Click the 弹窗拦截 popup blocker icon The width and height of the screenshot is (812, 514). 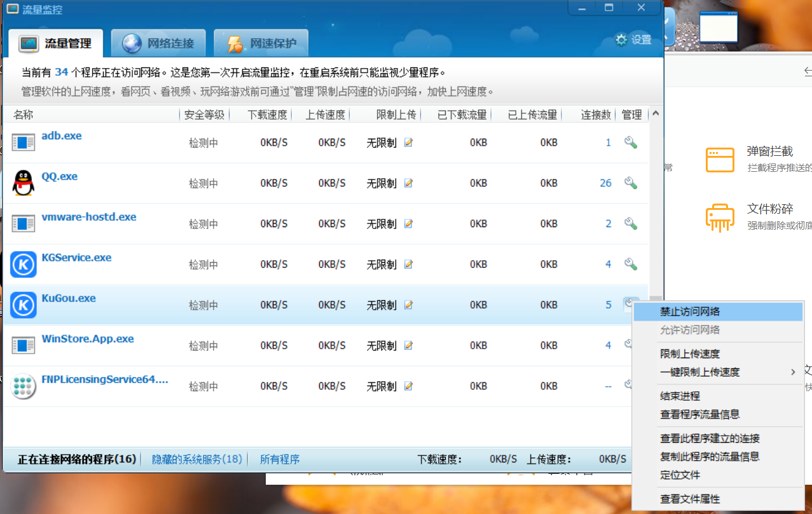720,160
